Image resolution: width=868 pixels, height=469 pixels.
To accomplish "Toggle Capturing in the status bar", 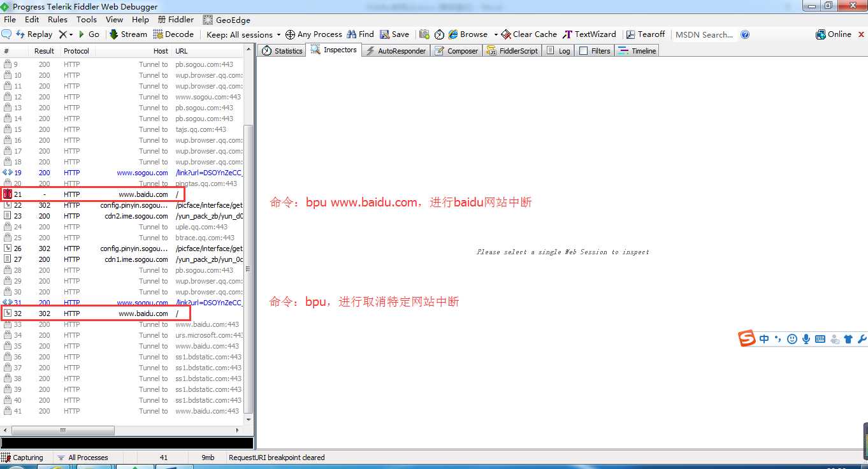I will pyautogui.click(x=23, y=458).
